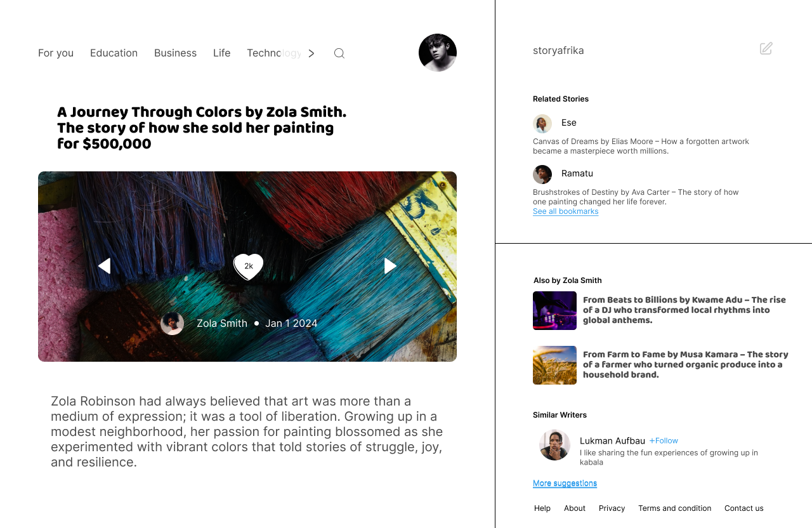Open the user profile avatar at top

click(x=438, y=53)
